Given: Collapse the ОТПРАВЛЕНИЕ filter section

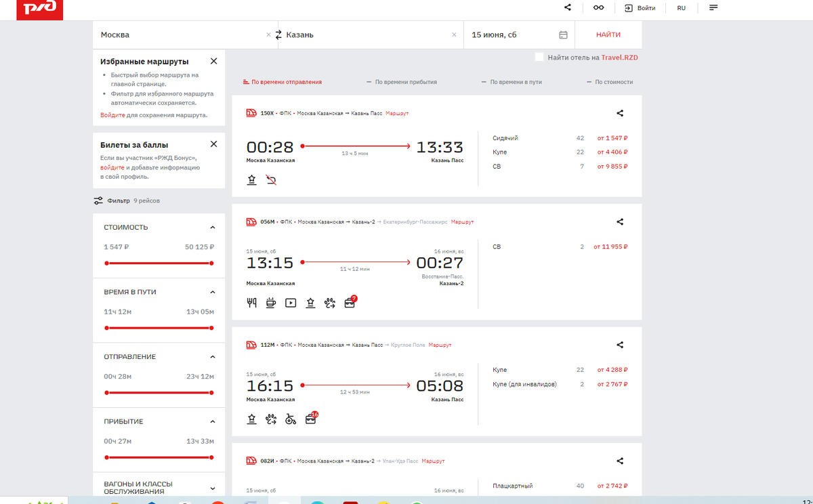Looking at the screenshot, I should (x=213, y=357).
